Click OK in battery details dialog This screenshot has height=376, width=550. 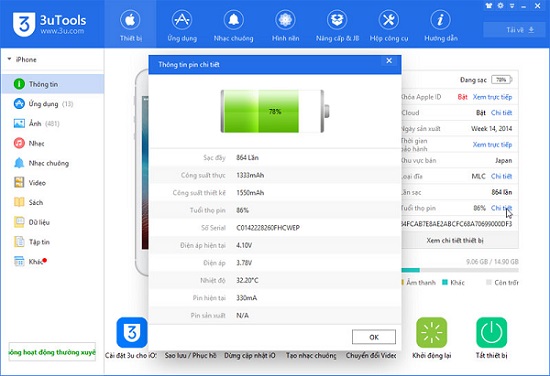point(374,337)
